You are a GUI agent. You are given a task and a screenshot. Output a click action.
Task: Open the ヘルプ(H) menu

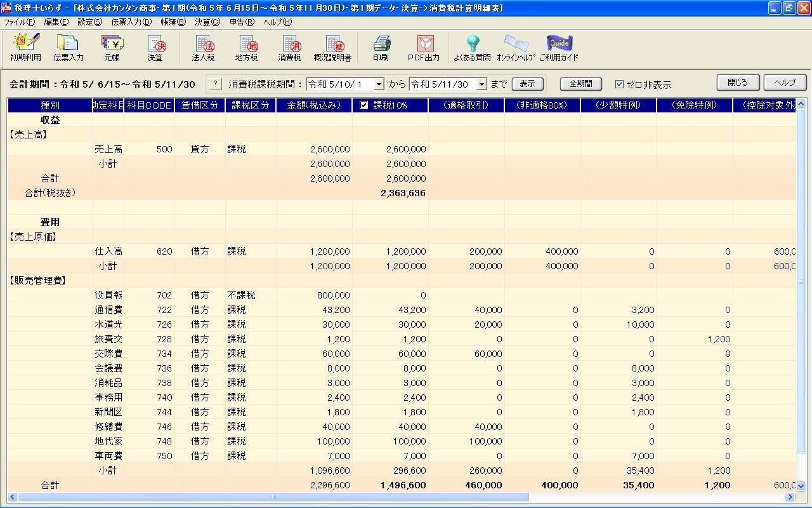[277, 22]
